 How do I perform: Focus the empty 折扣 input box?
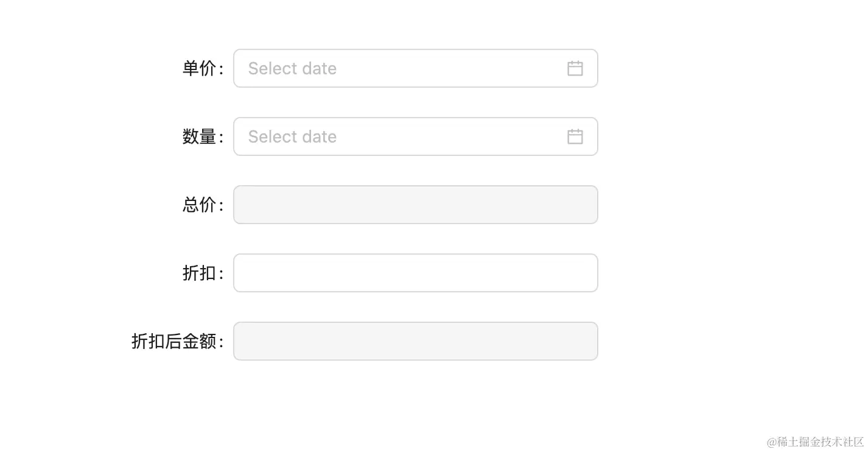point(415,273)
